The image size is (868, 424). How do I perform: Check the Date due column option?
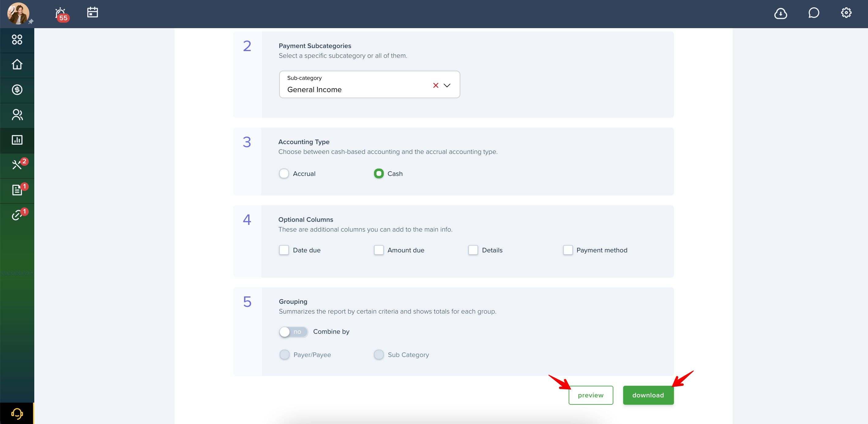284,250
